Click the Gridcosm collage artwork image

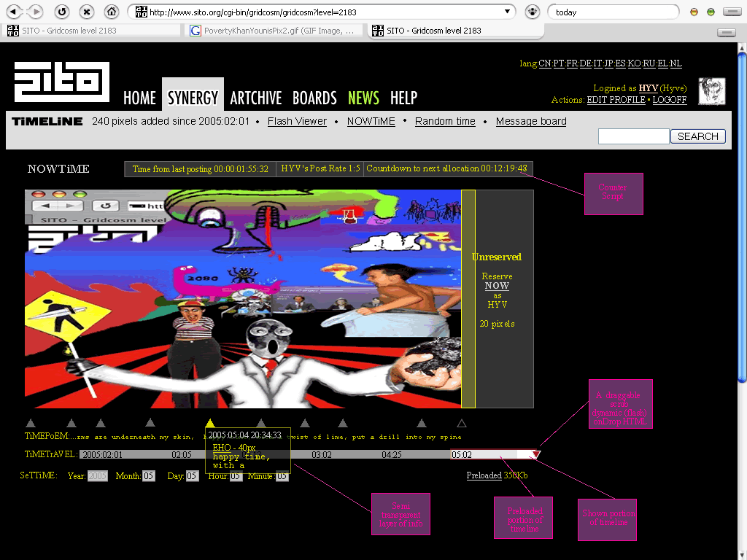[x=243, y=298]
